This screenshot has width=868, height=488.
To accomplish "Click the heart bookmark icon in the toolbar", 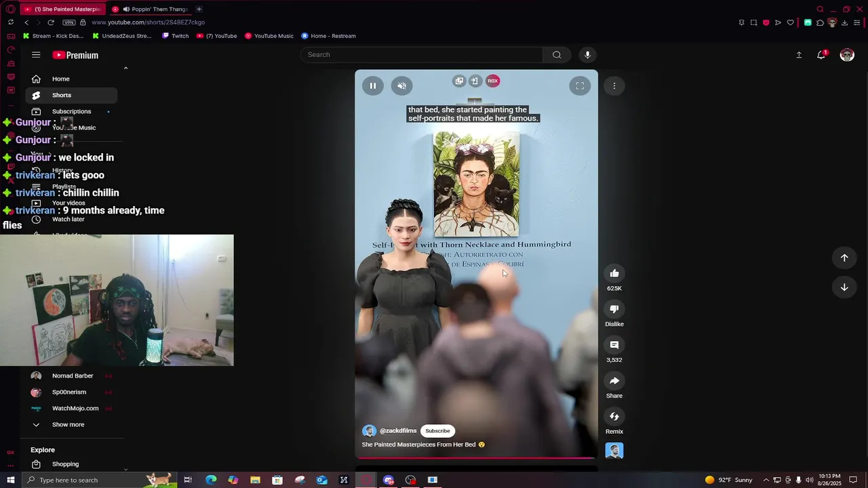I will click(790, 22).
